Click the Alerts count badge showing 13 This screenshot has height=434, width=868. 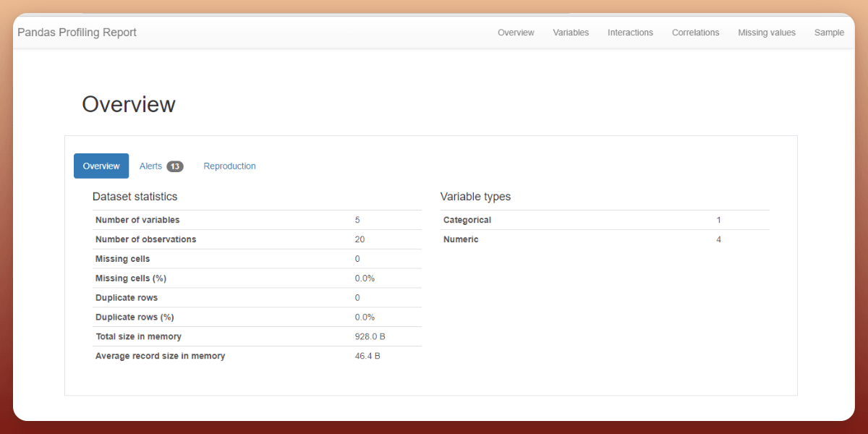pos(175,166)
